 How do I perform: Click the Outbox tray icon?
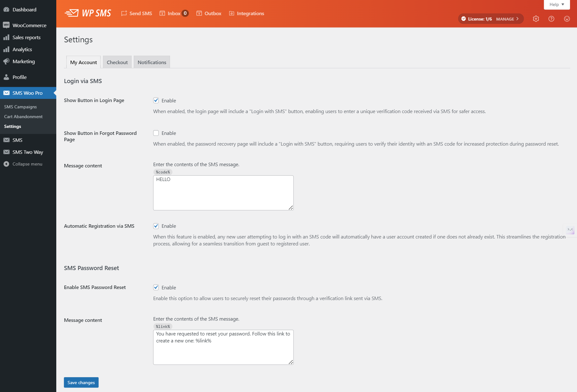[199, 13]
